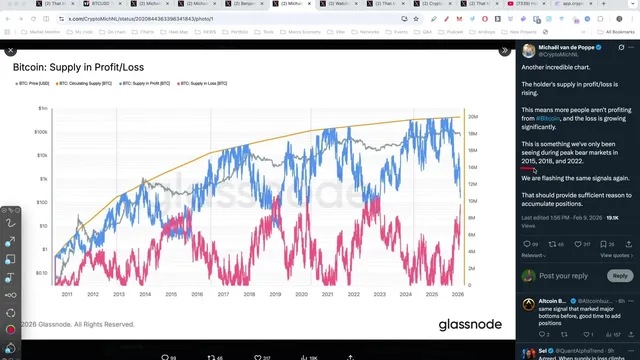Click the bottom circular icon of annotation toolbar
The image size is (640, 360).
click(11, 348)
